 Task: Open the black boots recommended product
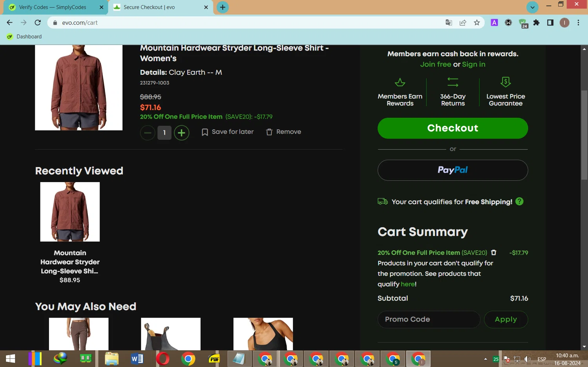[171, 334]
